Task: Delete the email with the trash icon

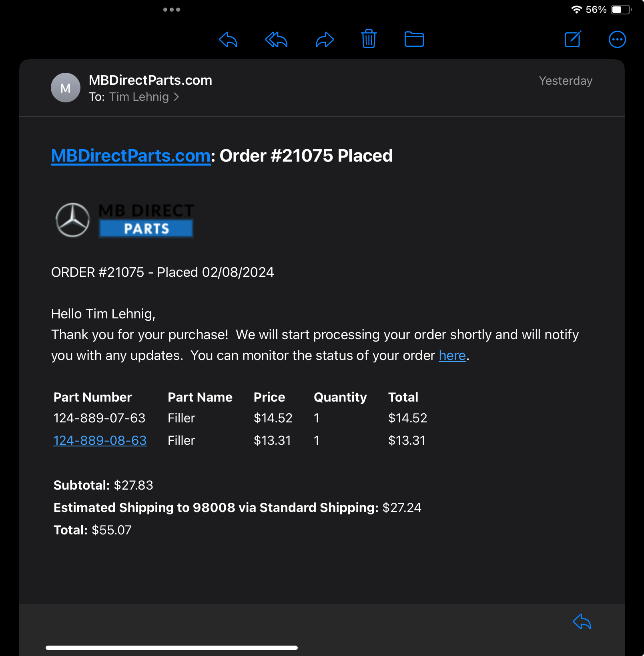Action: click(x=369, y=39)
